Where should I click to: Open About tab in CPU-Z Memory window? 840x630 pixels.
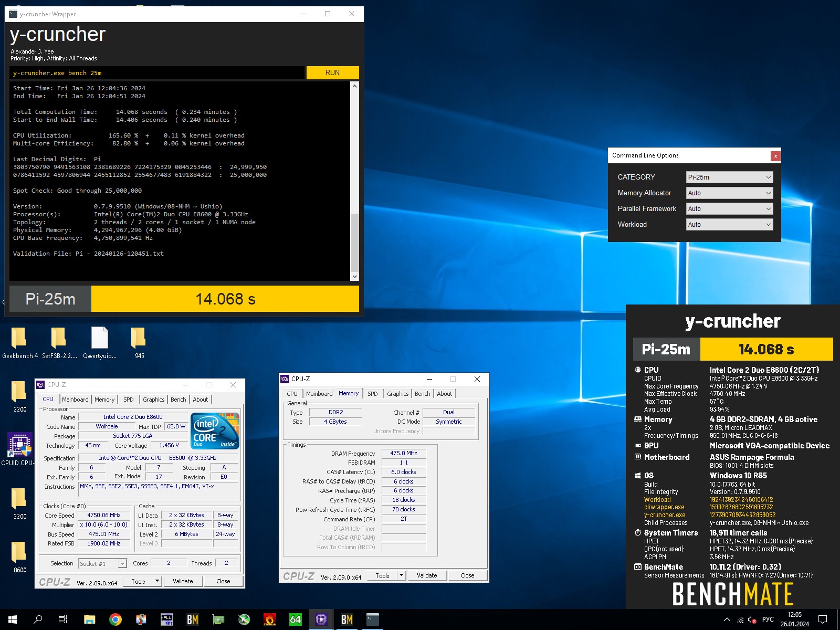[x=444, y=394]
